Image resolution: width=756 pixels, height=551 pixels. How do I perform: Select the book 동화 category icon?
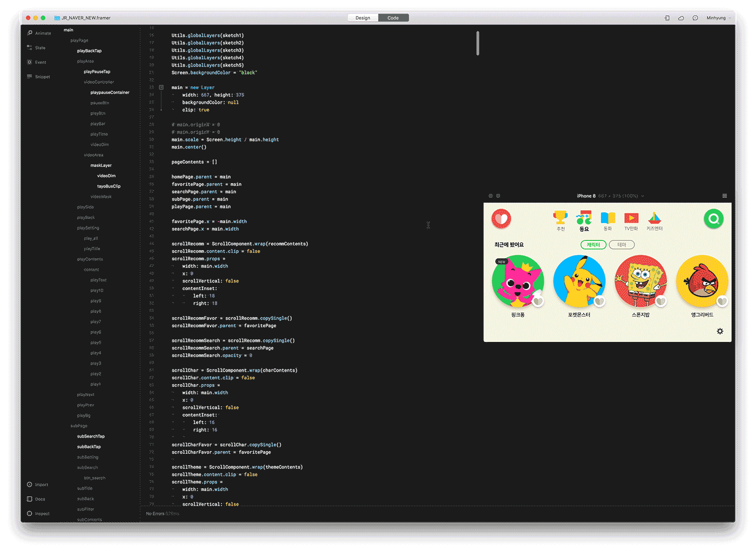pos(607,220)
